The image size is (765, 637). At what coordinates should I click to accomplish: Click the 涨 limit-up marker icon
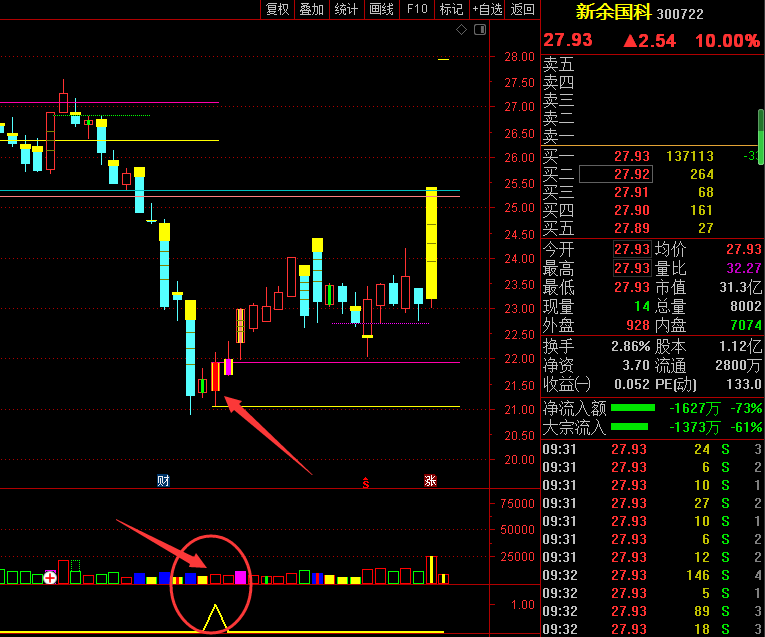(x=430, y=481)
